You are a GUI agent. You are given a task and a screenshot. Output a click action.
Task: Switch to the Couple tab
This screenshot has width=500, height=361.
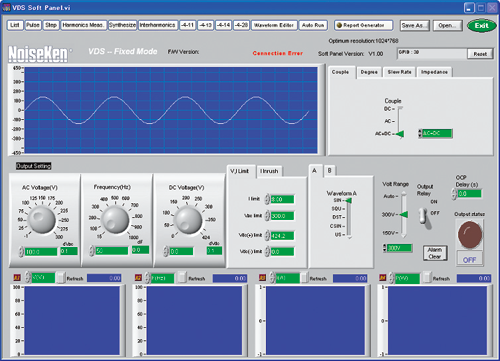tap(341, 72)
